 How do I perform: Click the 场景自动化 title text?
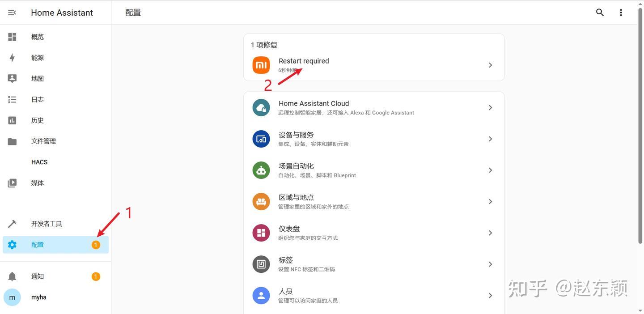pyautogui.click(x=296, y=166)
